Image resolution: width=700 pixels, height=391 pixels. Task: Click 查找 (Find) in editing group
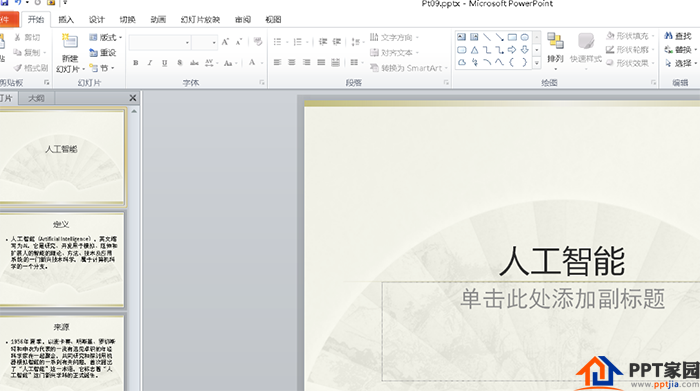(x=678, y=36)
